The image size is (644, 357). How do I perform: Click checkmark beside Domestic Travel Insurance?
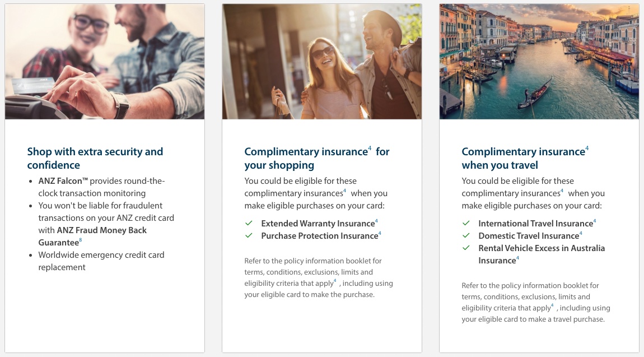(x=466, y=236)
